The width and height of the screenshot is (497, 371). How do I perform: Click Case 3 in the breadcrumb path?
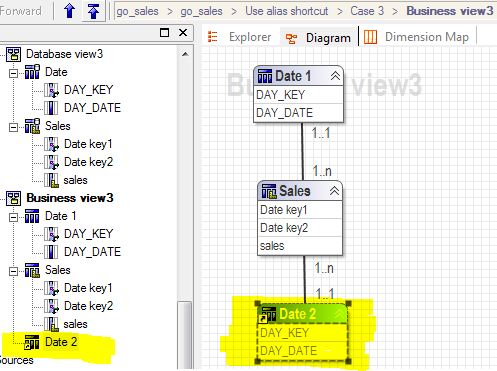(367, 11)
